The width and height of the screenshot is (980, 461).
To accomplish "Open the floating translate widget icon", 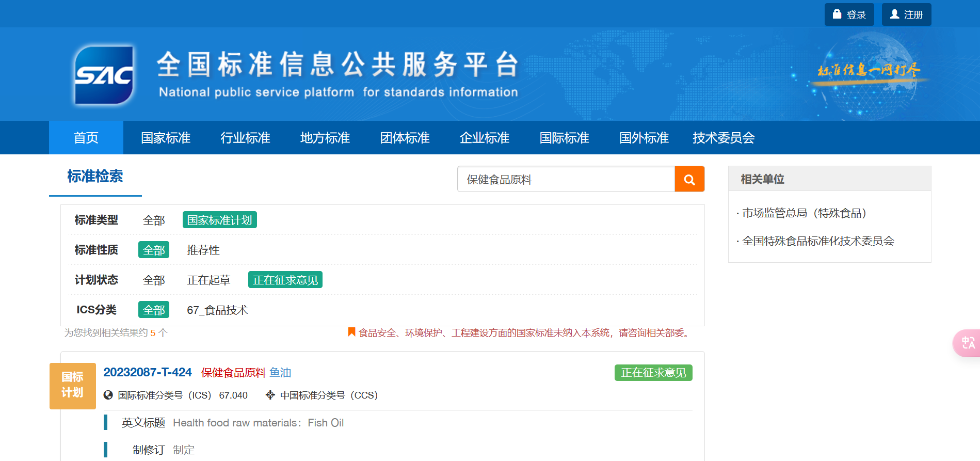I will click(967, 343).
